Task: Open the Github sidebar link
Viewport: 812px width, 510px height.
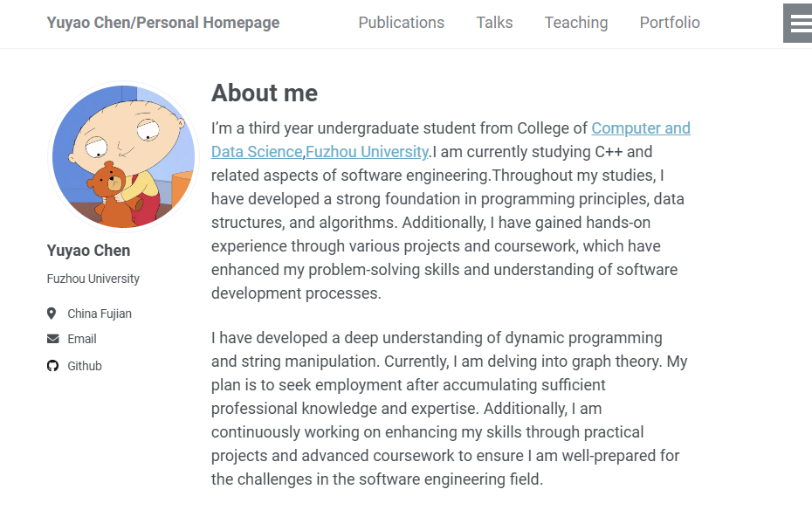Action: tap(85, 366)
